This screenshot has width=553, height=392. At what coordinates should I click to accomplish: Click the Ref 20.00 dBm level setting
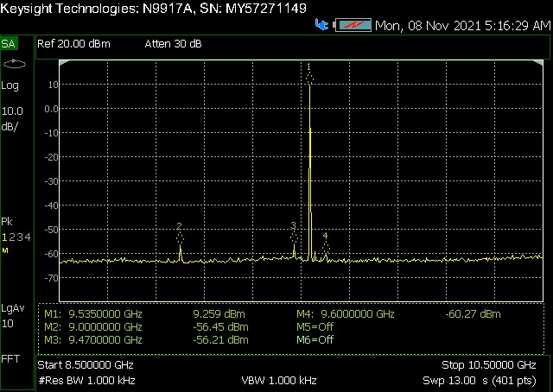73,43
